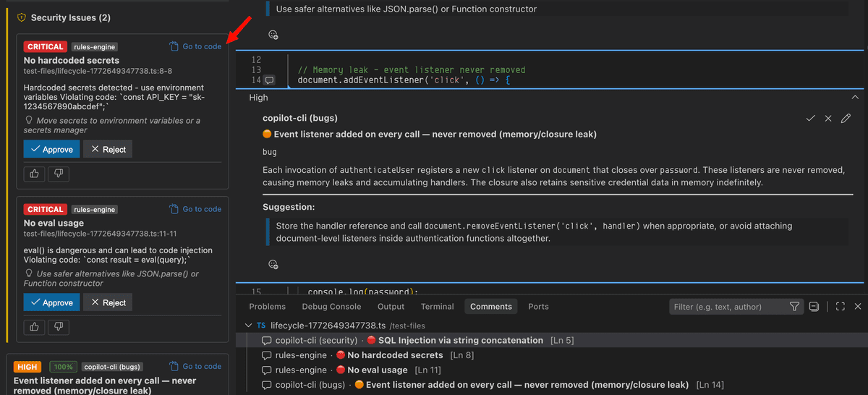Screen dimensions: 868x395
Task: Click the copilot-cli (bugs) badge in sidebar
Action: (111, 367)
